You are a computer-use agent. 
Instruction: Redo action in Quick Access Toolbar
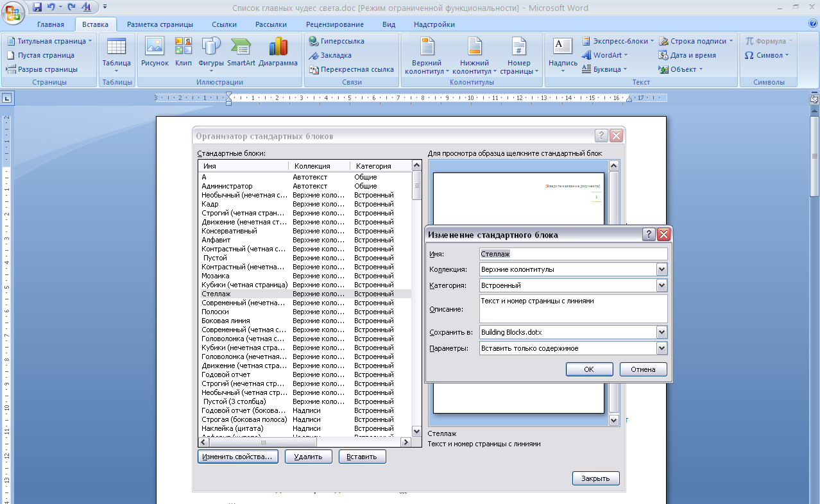point(71,7)
